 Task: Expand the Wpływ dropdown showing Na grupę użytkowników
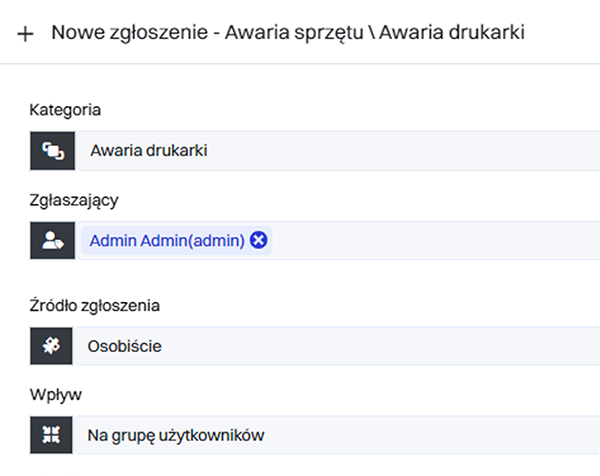pyautogui.click(x=340, y=436)
